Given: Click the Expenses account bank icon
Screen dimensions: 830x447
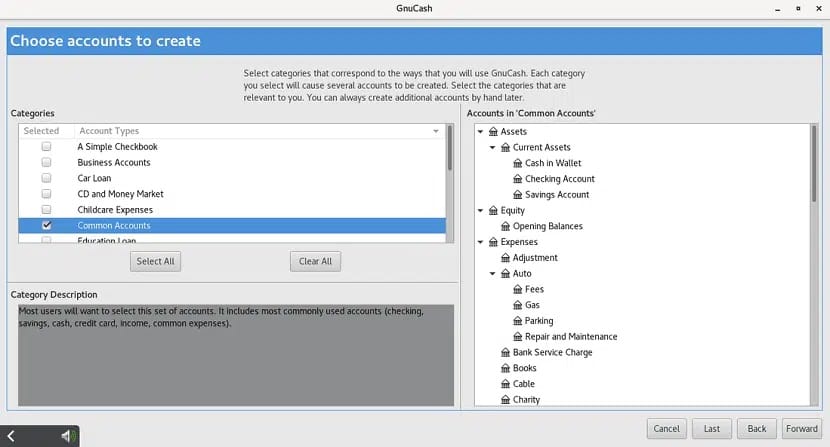Looking at the screenshot, I should tap(493, 242).
